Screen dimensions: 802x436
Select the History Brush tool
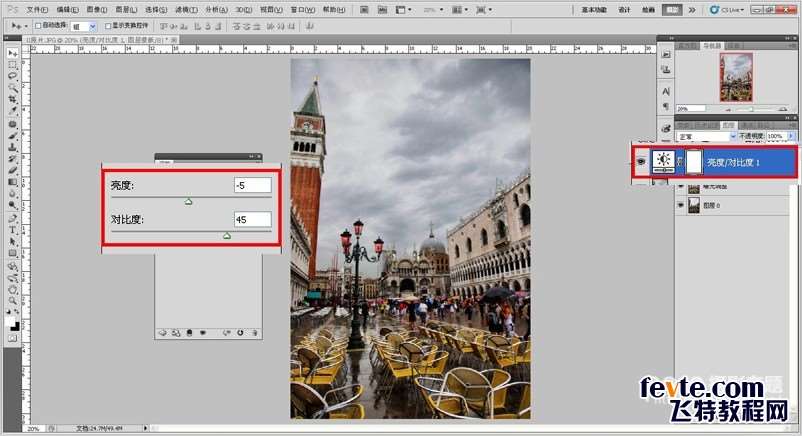[x=12, y=158]
